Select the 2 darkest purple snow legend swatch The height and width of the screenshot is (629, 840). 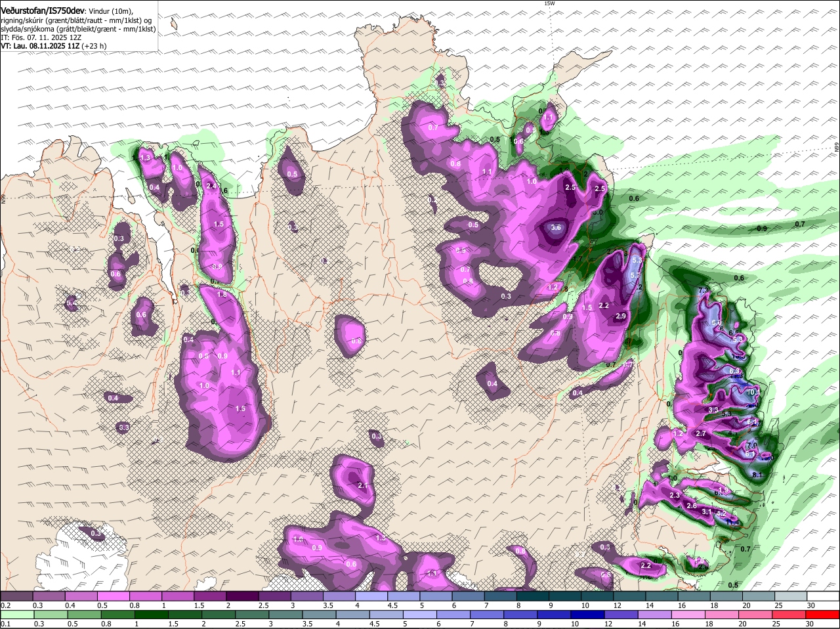[x=242, y=596]
